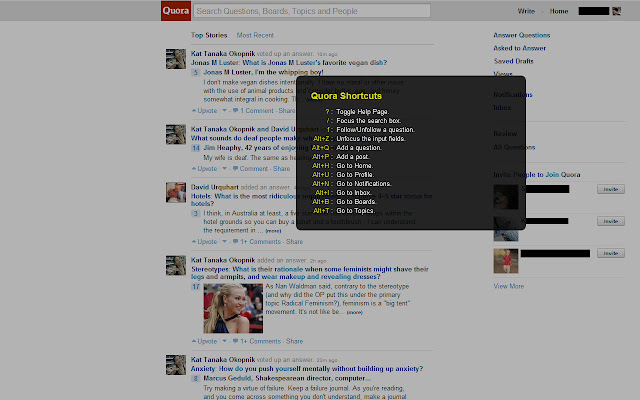Open first suggested person's photo thumbnail
The height and width of the screenshot is (400, 640).
point(506,197)
